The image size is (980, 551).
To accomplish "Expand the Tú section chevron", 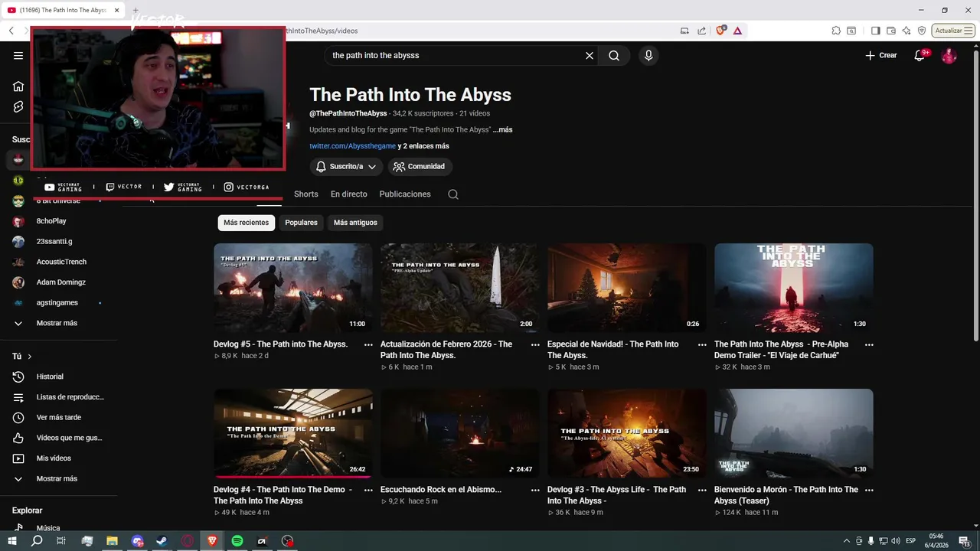I will tap(30, 357).
